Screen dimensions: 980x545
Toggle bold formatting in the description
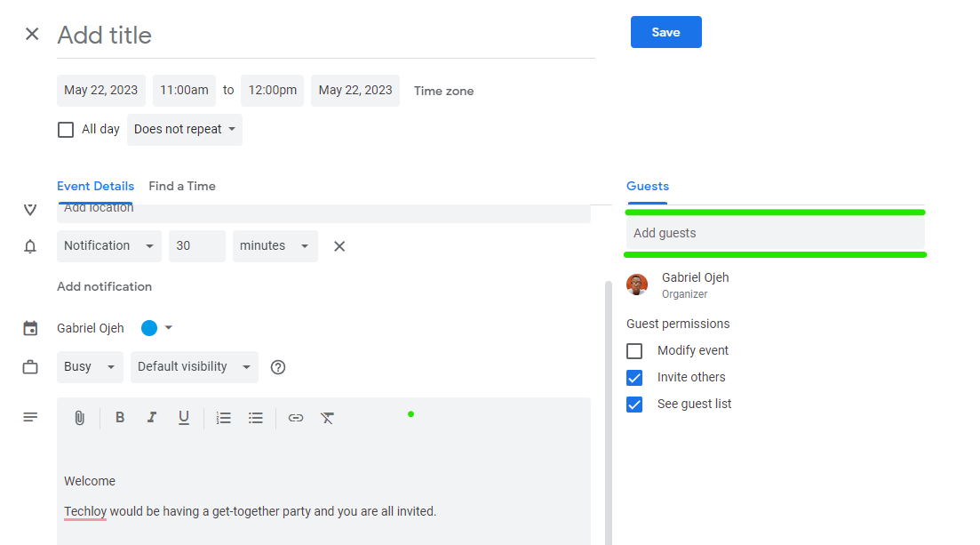click(x=120, y=418)
